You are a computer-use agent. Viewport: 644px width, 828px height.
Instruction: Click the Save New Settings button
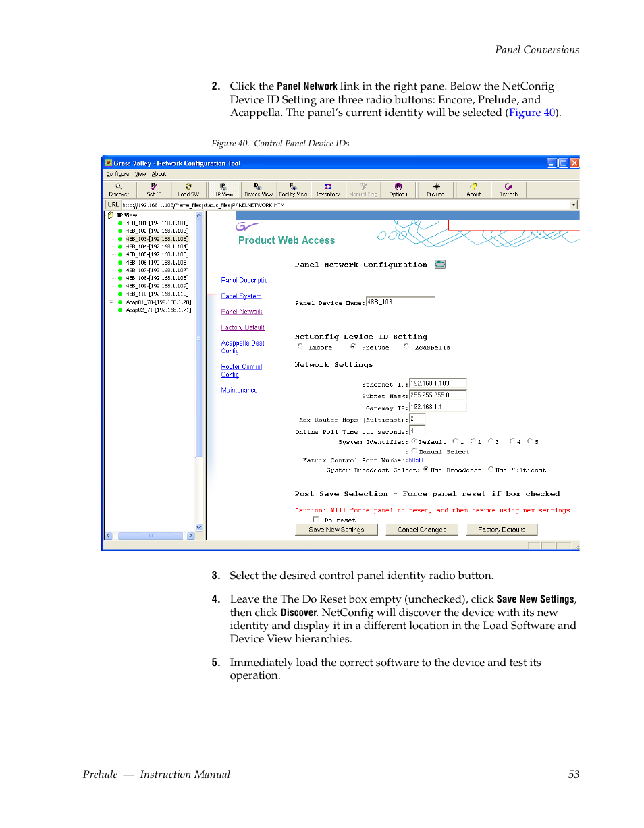336,530
